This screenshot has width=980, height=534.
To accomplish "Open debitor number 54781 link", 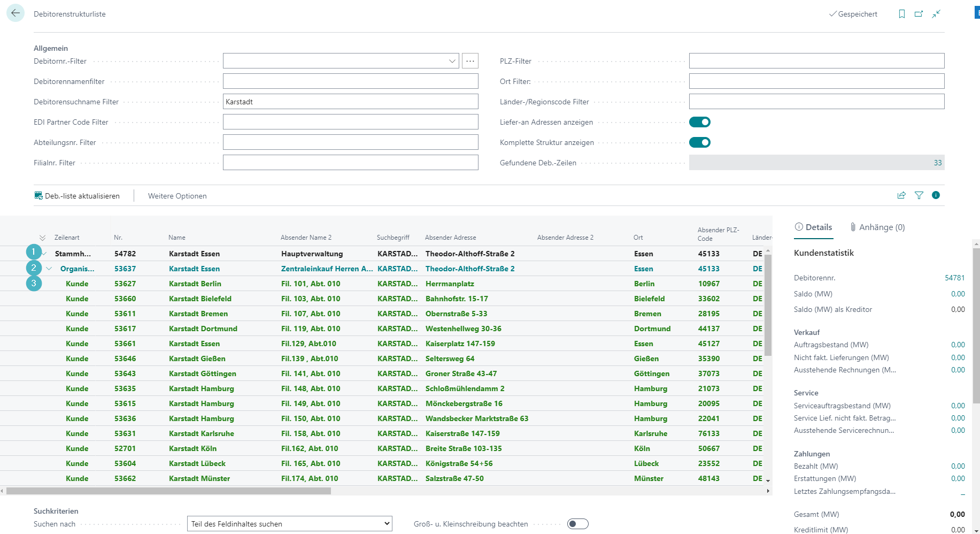I will pyautogui.click(x=954, y=278).
